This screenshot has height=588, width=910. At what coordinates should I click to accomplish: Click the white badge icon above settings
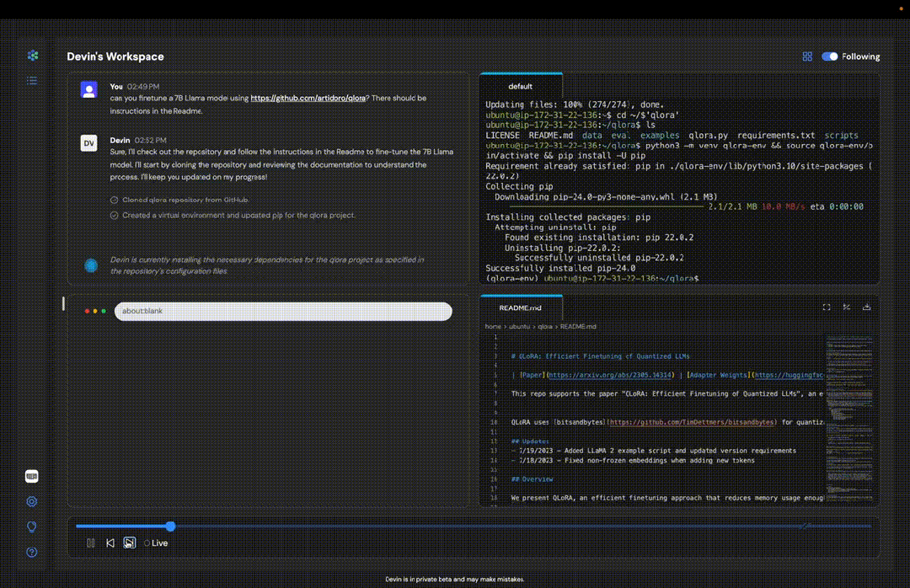(x=32, y=477)
